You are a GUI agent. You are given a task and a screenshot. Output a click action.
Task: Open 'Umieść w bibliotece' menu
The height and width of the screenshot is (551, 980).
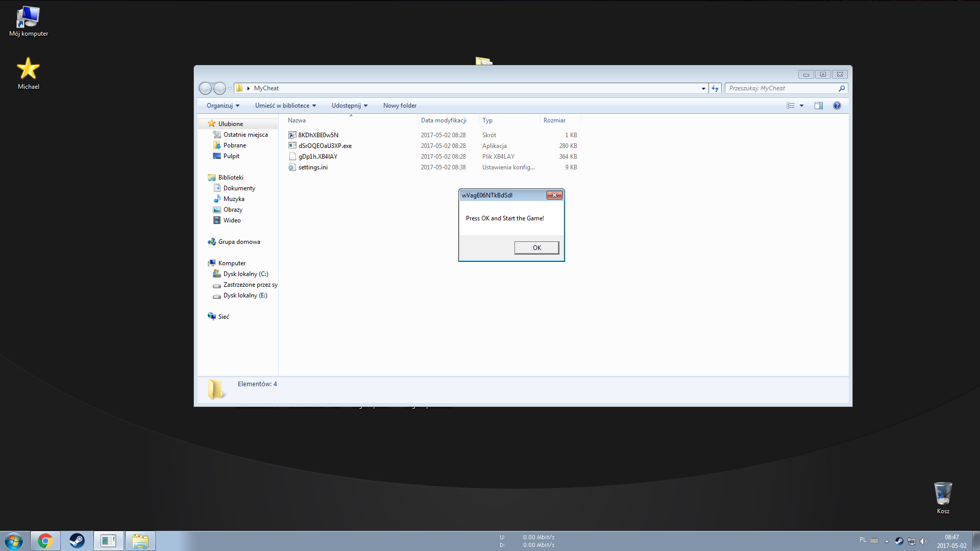pos(286,106)
